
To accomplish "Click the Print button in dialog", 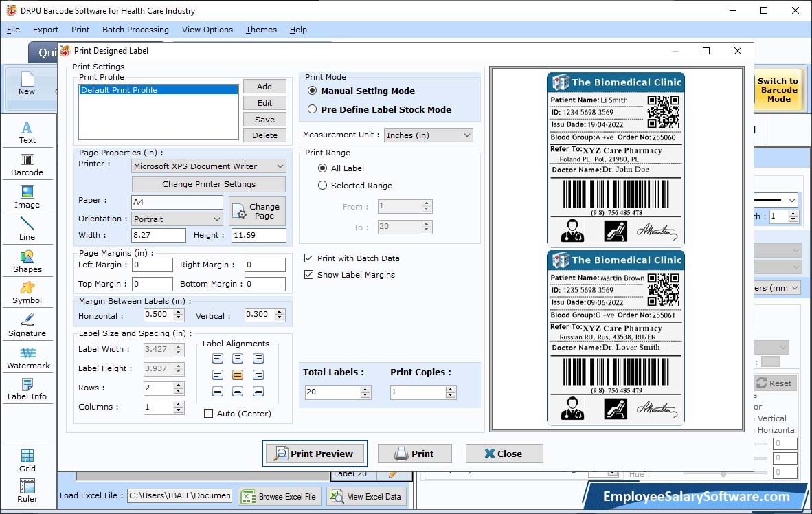I will tap(414, 454).
